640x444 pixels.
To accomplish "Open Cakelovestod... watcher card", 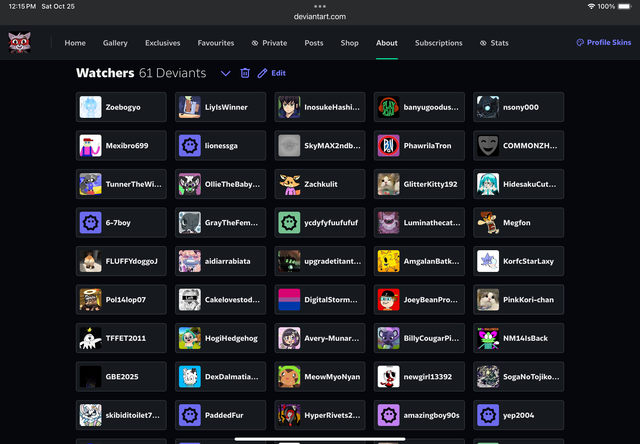I will click(x=220, y=300).
